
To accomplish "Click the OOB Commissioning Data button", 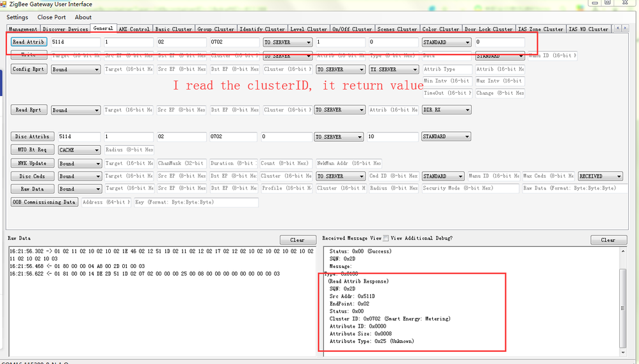I will coord(44,202).
